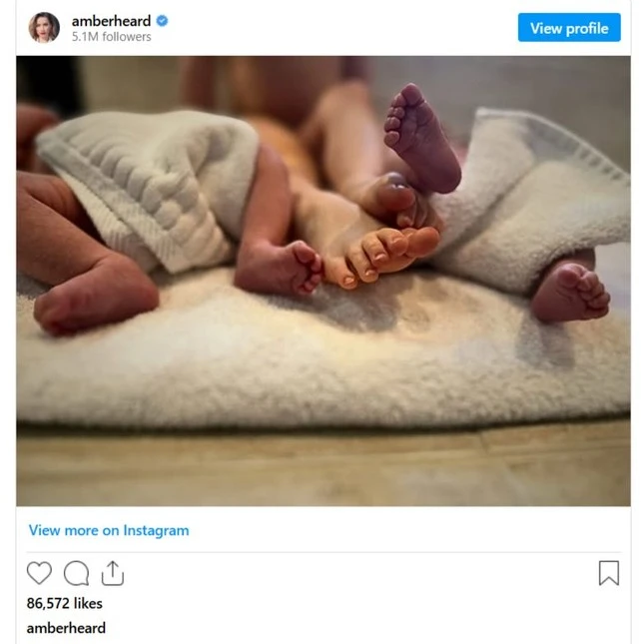View the 86,572 likes list

click(x=65, y=603)
